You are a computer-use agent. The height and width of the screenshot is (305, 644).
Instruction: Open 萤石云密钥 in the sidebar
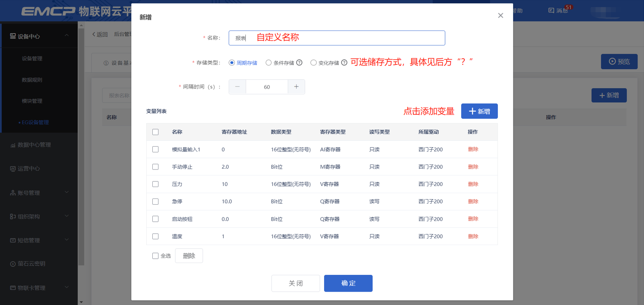(x=31, y=263)
